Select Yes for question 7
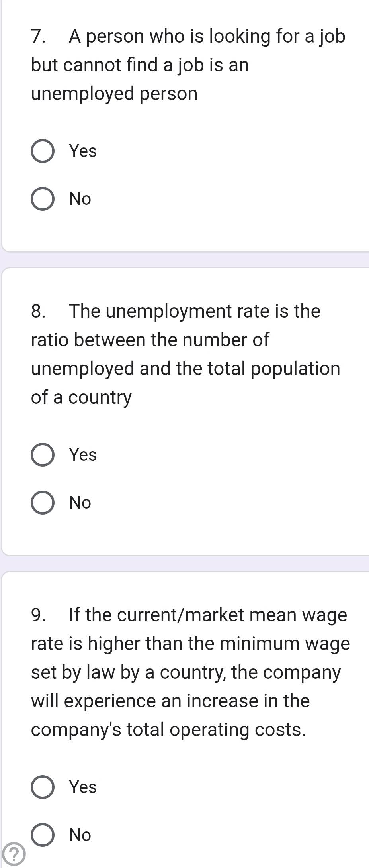Screen dimensions: 369x868 43,151
